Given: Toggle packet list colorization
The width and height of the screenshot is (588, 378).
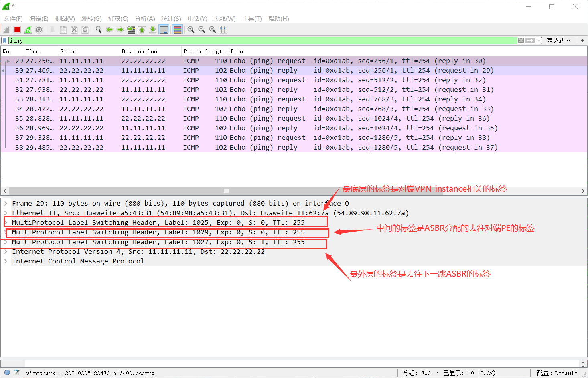Looking at the screenshot, I should [x=177, y=30].
